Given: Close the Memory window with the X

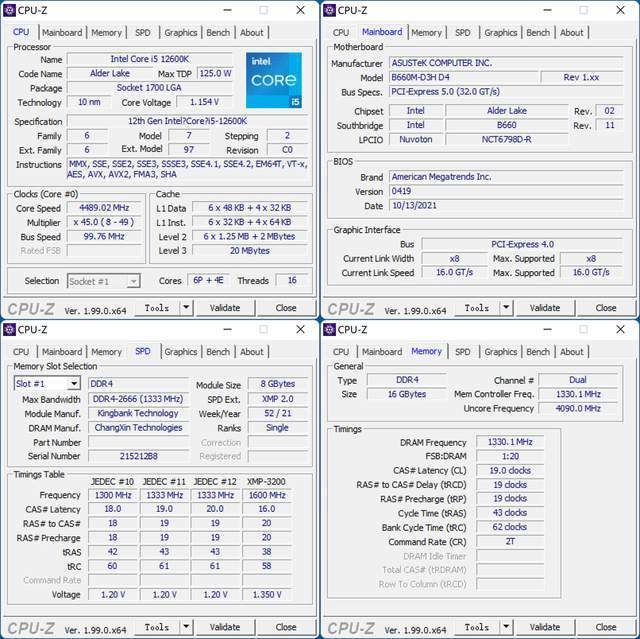Looking at the screenshot, I should click(620, 329).
